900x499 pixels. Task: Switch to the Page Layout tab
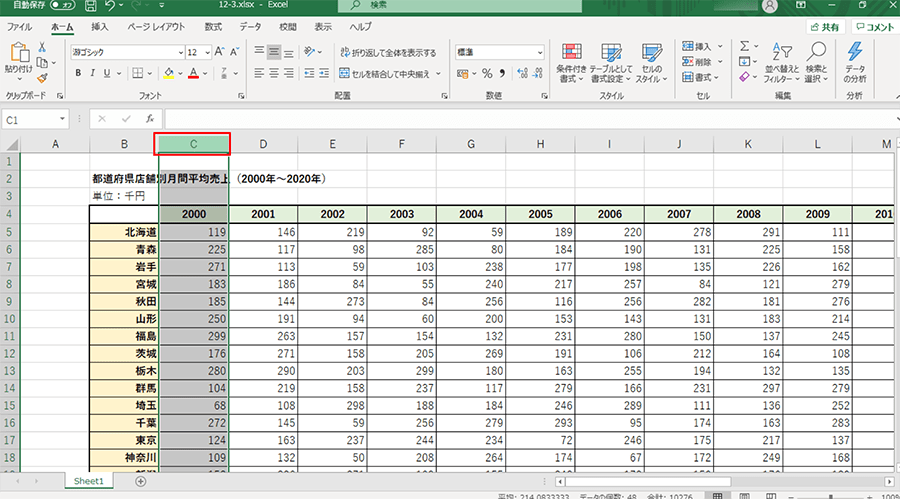pyautogui.click(x=156, y=27)
